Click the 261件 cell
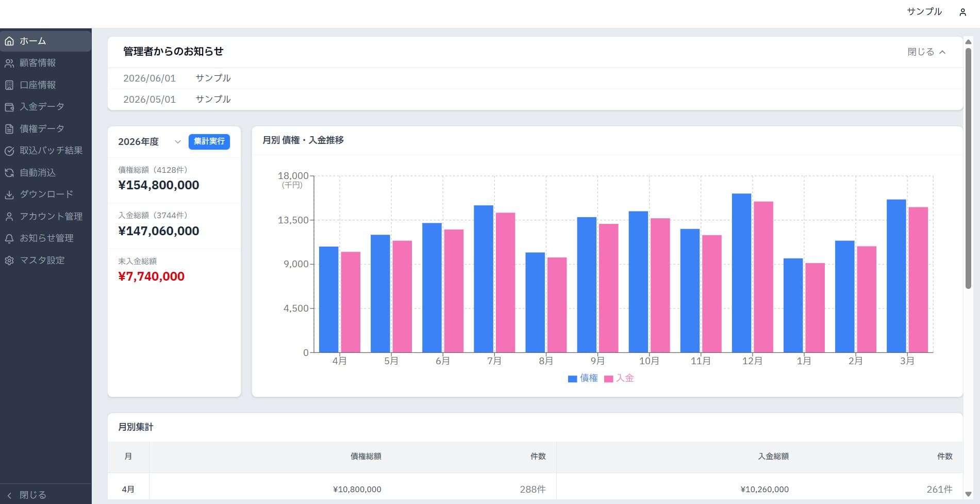This screenshot has height=504, width=980. click(939, 490)
